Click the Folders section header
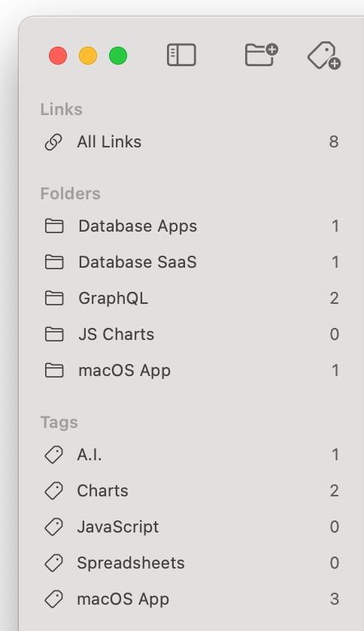This screenshot has width=364, height=631. (71, 193)
